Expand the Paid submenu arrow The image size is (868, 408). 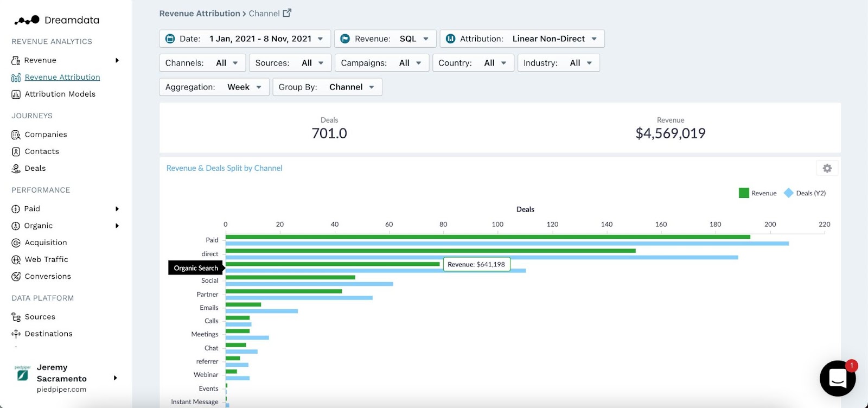[117, 209]
